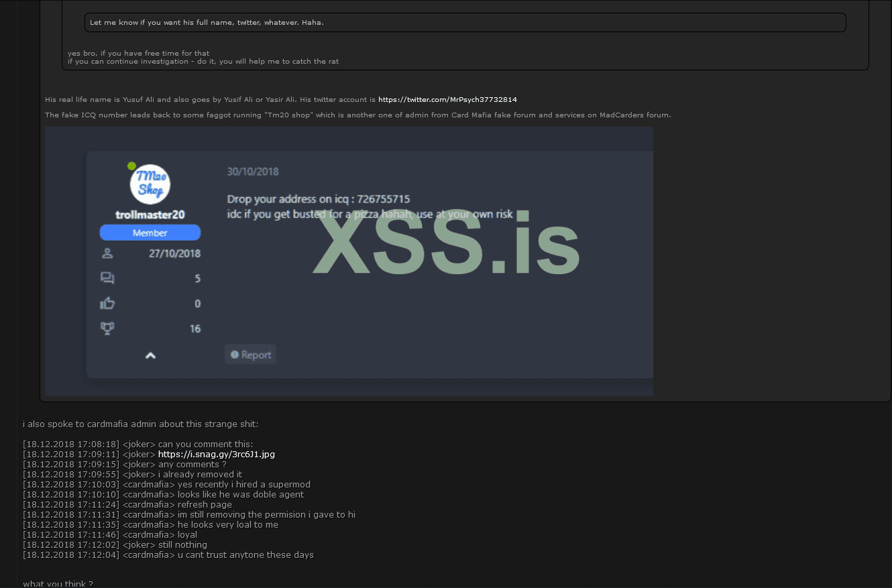Click chat line 'yes recently i hired a supermod'

[167, 485]
